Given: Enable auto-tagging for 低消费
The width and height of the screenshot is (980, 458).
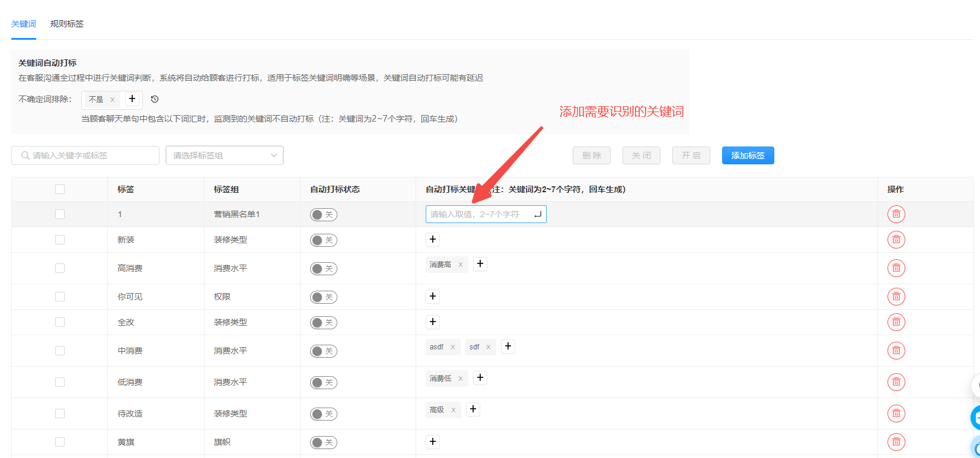Looking at the screenshot, I should (324, 383).
